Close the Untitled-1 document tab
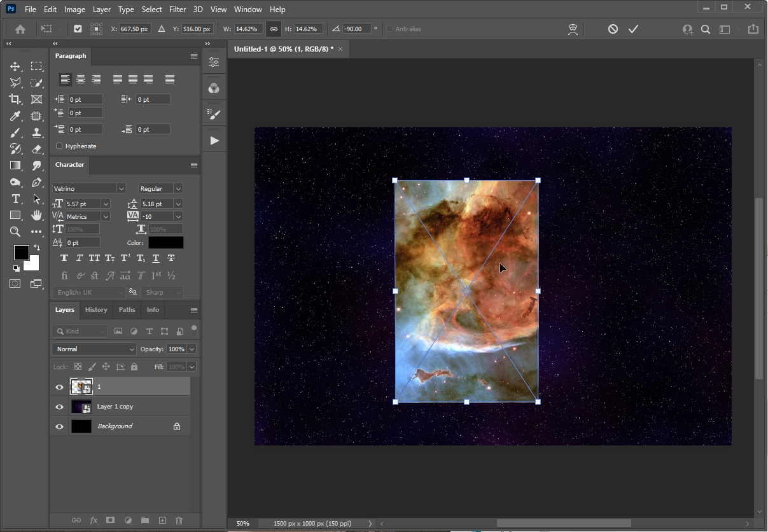 coord(340,49)
